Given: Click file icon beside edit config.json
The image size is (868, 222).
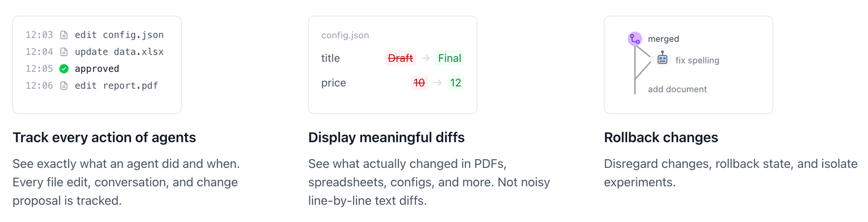Looking at the screenshot, I should click(x=64, y=35).
